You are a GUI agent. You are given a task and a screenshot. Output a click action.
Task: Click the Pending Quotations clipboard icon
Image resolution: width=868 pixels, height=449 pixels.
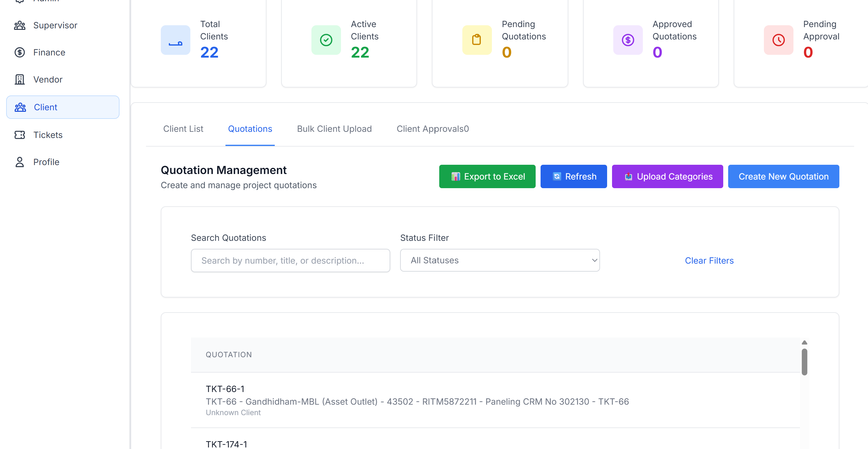pyautogui.click(x=477, y=40)
